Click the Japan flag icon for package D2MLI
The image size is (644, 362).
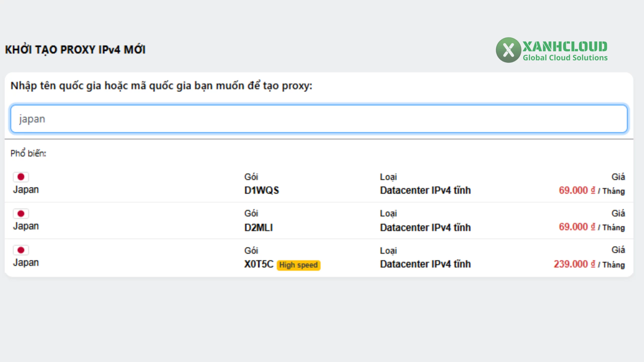(x=21, y=213)
